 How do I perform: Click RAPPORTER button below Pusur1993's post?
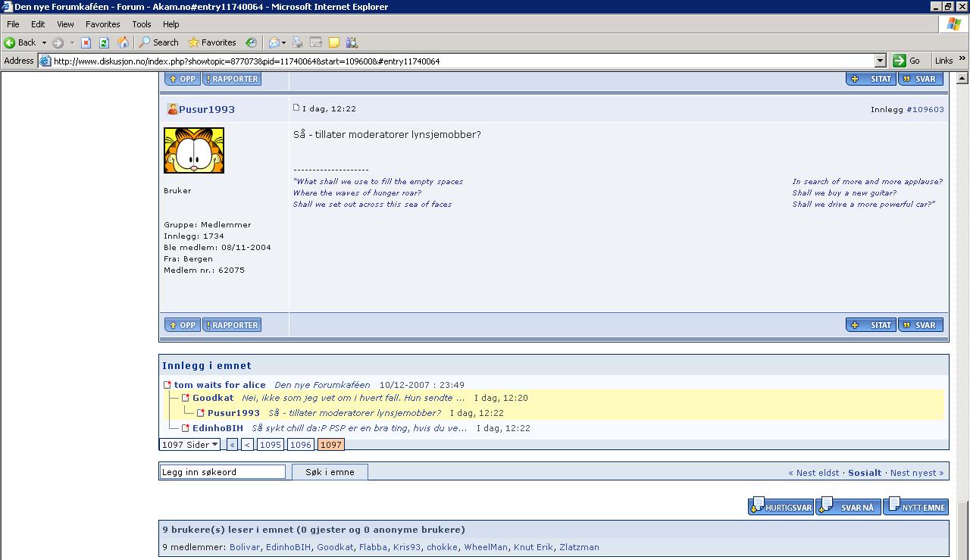(232, 325)
